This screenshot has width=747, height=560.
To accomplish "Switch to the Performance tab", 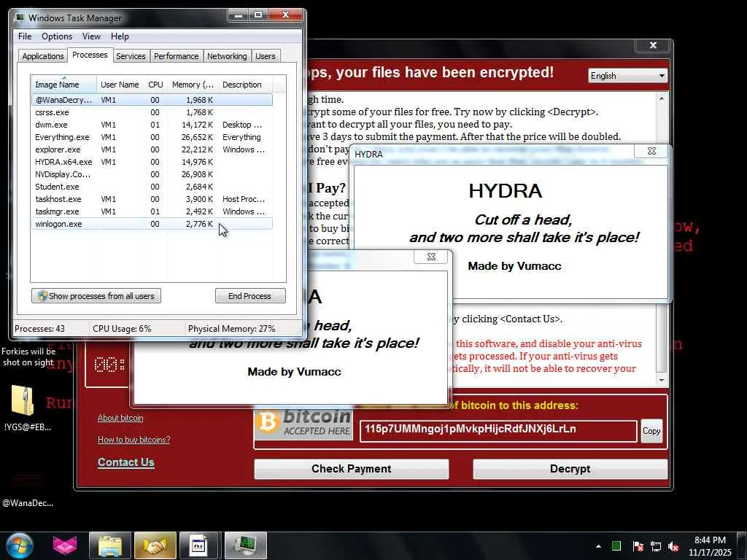I will [x=176, y=56].
